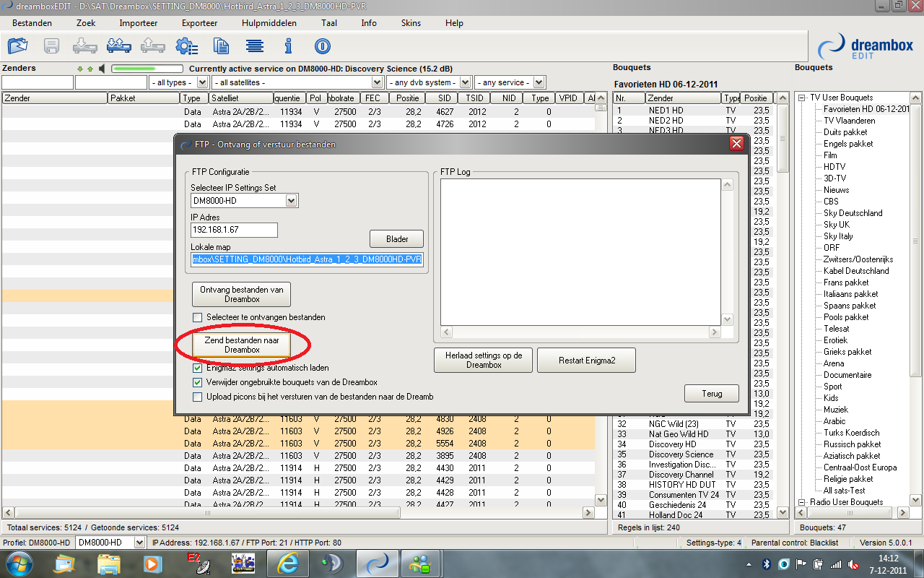Launch Internet Explorer from the taskbar
Image resolution: width=924 pixels, height=578 pixels.
(287, 563)
